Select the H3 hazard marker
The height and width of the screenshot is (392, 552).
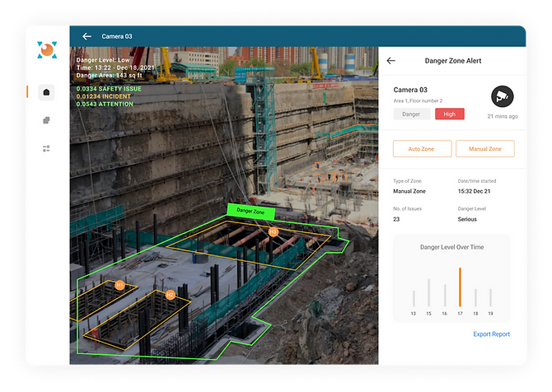[274, 232]
